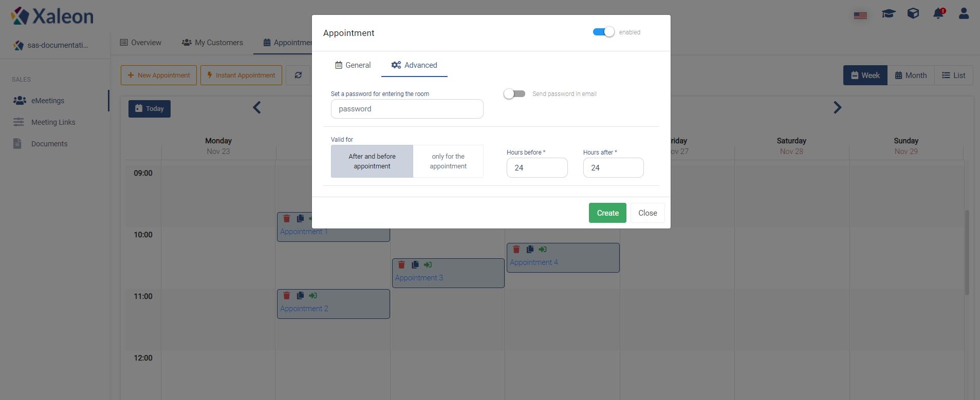This screenshot has height=400, width=980.
Task: Change language via US flag icon
Action: coord(860,15)
